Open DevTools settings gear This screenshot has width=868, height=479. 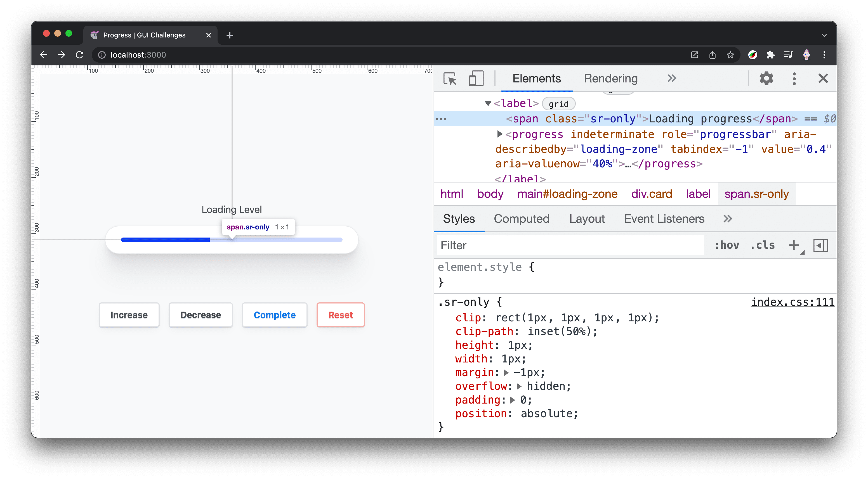pos(766,79)
